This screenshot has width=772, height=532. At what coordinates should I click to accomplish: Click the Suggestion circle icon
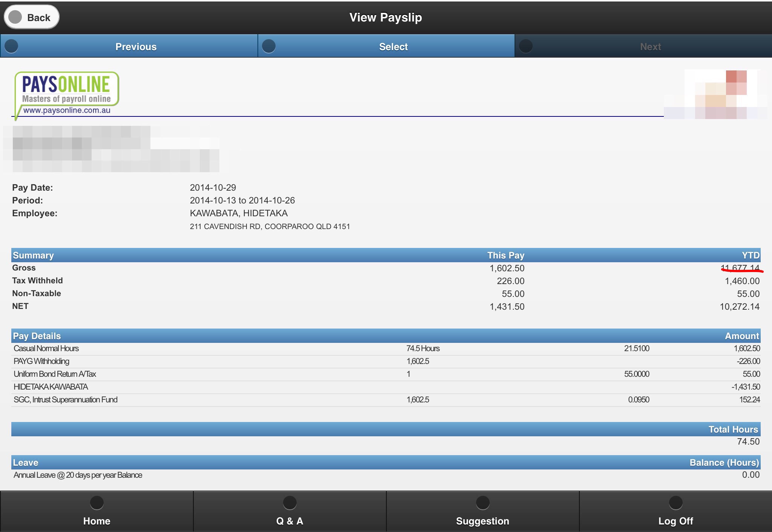point(482,503)
